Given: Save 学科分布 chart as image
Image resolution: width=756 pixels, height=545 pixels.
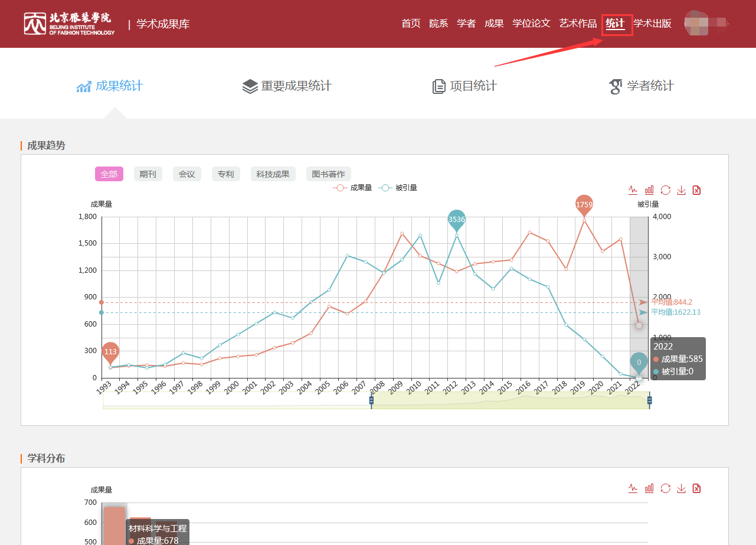Looking at the screenshot, I should pyautogui.click(x=681, y=488).
